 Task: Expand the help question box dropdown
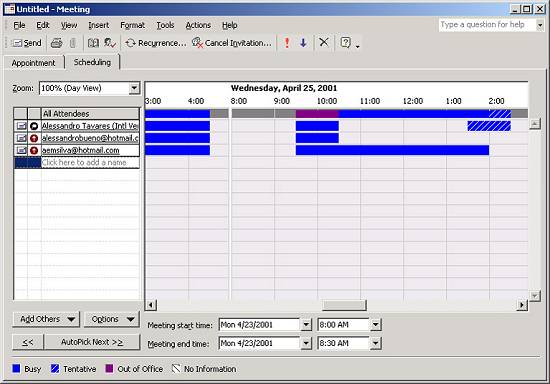tap(540, 25)
